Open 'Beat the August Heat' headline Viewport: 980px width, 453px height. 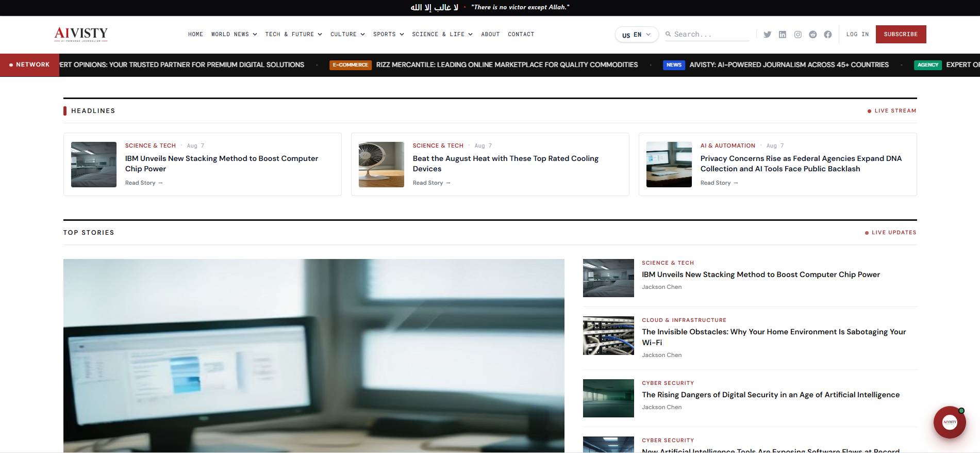click(506, 164)
